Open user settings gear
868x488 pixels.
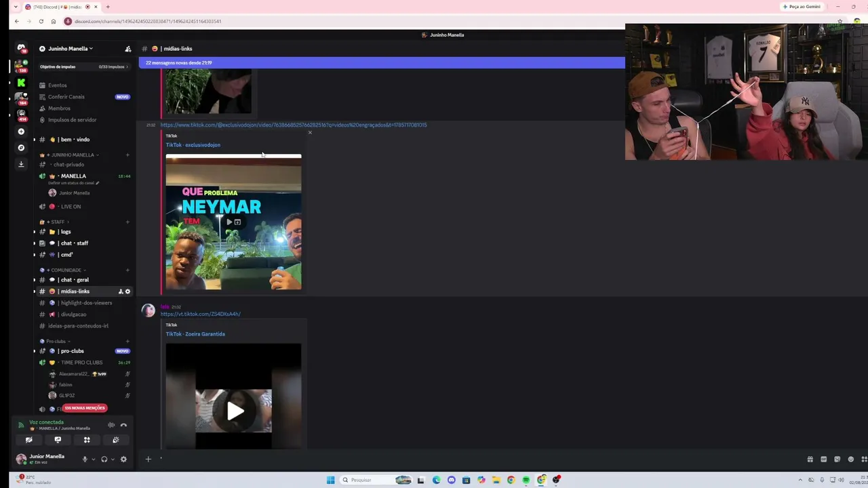click(x=123, y=459)
